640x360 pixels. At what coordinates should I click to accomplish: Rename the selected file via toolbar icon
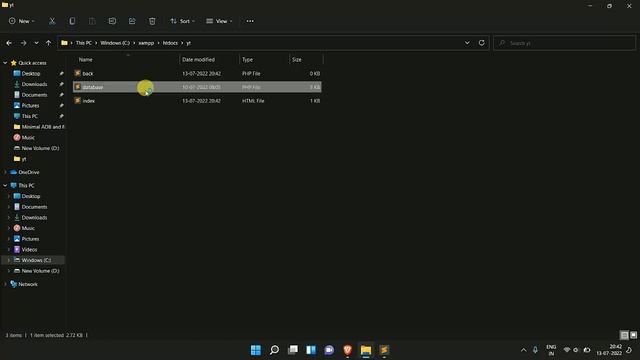tap(112, 21)
